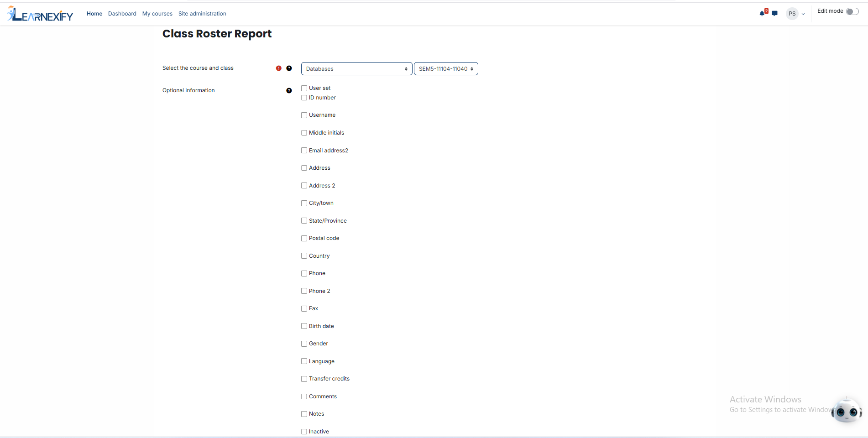868x438 pixels.
Task: Go to the Home menu item
Action: pyautogui.click(x=94, y=14)
